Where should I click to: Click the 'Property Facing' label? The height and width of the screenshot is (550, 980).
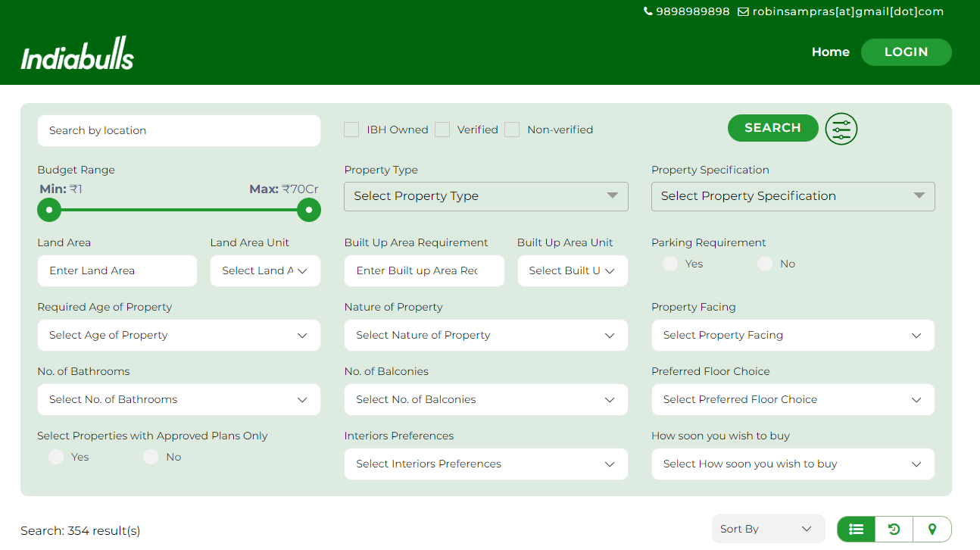(694, 307)
